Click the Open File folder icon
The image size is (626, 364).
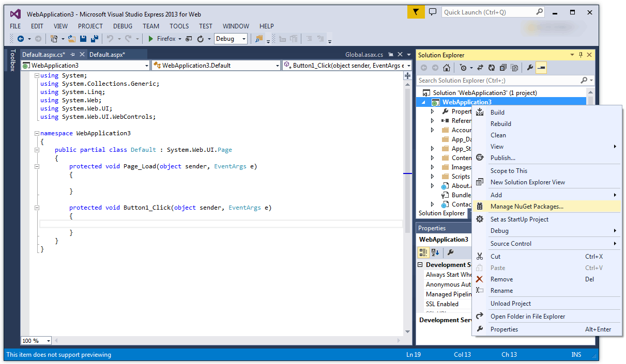[x=72, y=39]
